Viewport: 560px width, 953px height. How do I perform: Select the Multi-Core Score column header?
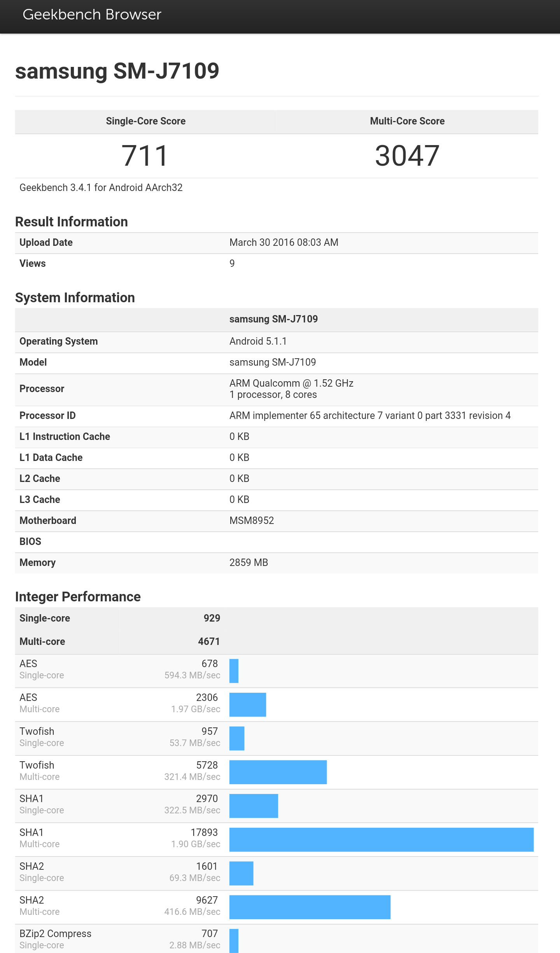pos(407,121)
